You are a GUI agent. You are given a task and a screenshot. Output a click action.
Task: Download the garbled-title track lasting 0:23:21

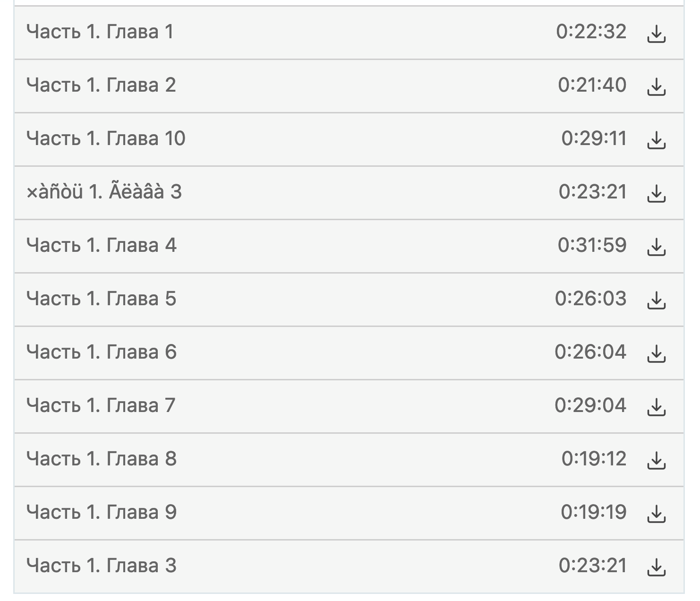pyautogui.click(x=656, y=194)
